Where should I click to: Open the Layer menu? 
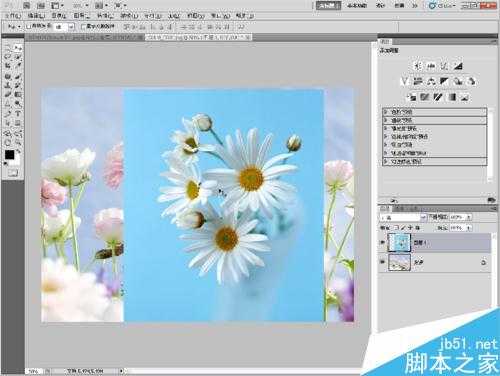(82, 16)
